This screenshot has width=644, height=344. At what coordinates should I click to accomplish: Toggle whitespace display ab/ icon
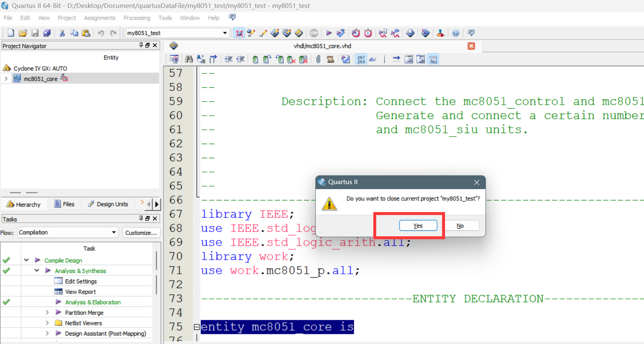(x=372, y=59)
